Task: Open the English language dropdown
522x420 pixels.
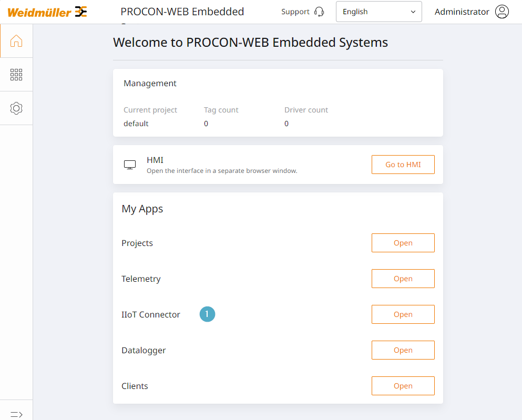Action: [x=379, y=12]
